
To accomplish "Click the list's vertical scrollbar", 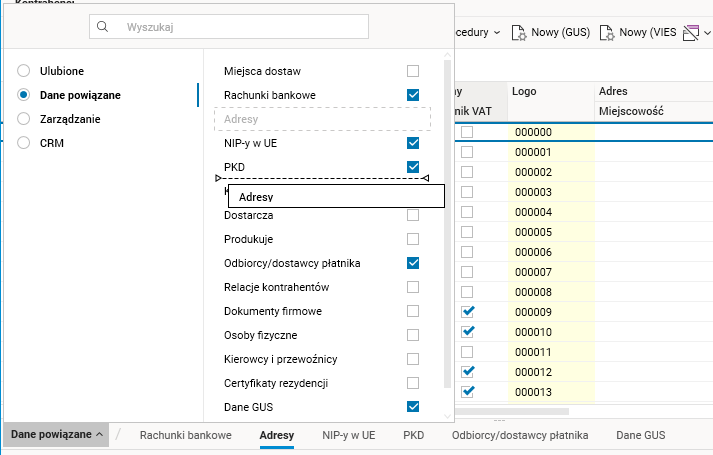I will coord(447,220).
